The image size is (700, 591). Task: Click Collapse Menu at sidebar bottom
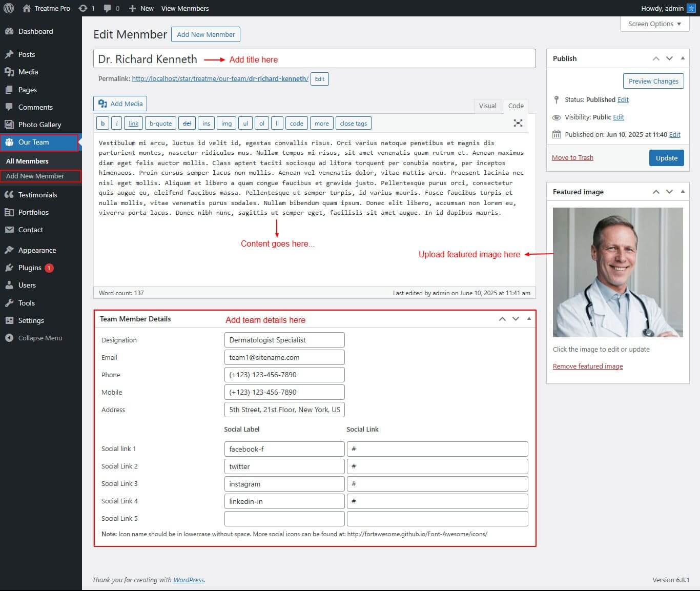[x=39, y=338]
